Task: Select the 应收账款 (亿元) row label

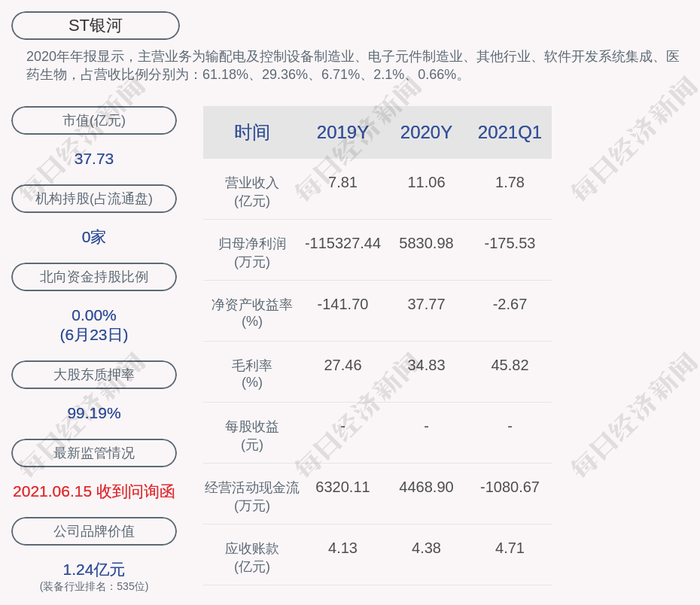Action: (x=252, y=558)
